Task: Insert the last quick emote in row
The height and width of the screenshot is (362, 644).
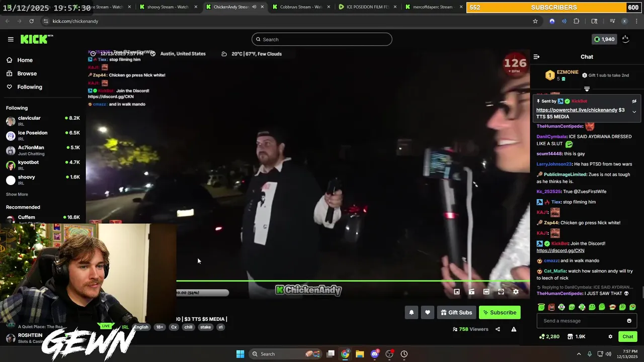Action: [632, 307]
